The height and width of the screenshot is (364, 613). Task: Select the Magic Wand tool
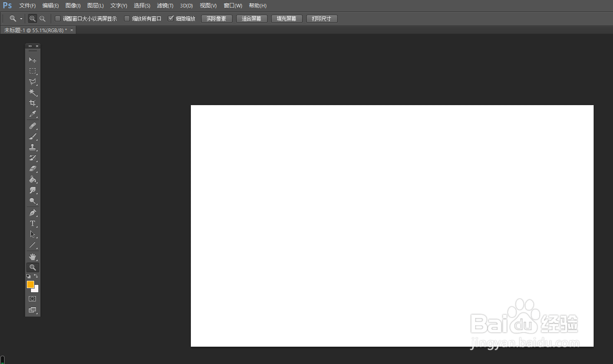tap(33, 92)
